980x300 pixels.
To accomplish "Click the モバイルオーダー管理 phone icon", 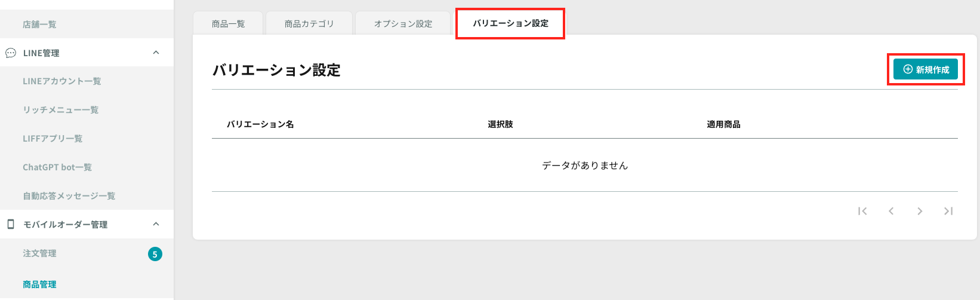I will tap(11, 224).
